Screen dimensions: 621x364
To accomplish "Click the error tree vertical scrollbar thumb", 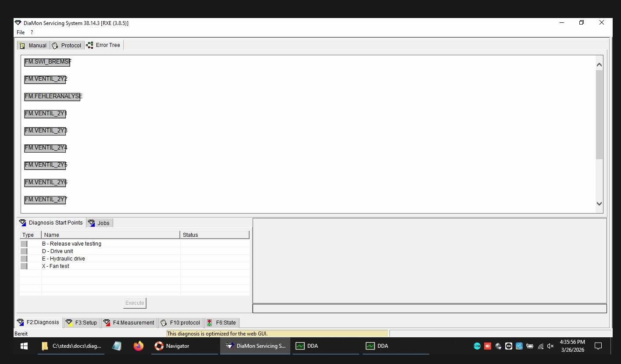I will click(x=600, y=114).
